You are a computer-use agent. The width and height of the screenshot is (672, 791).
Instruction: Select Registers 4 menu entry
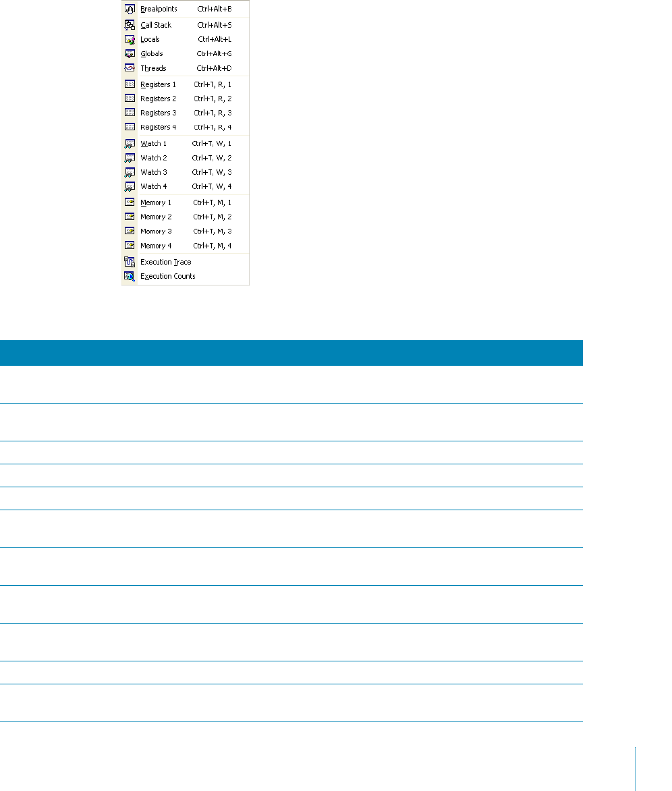click(x=186, y=127)
